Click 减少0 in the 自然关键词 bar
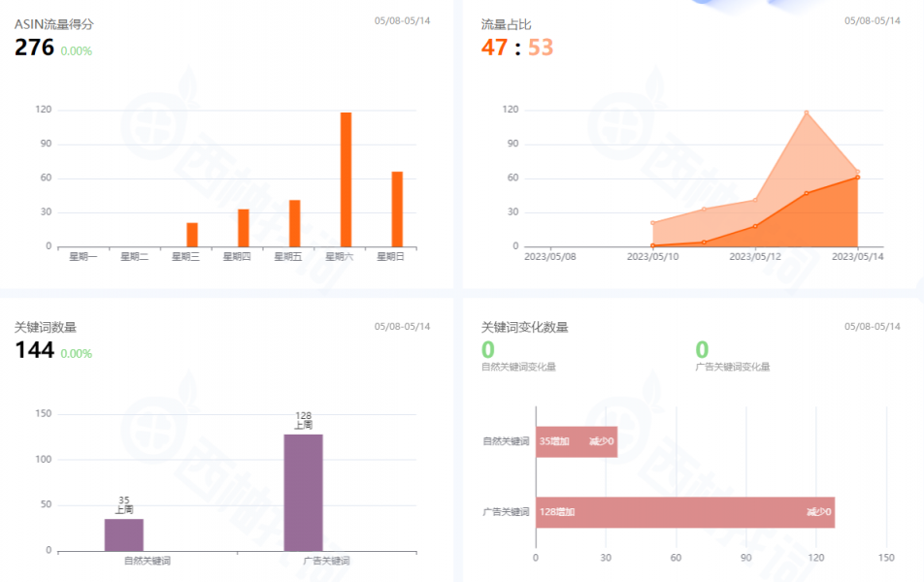Image resolution: width=924 pixels, height=582 pixels. pyautogui.click(x=601, y=441)
